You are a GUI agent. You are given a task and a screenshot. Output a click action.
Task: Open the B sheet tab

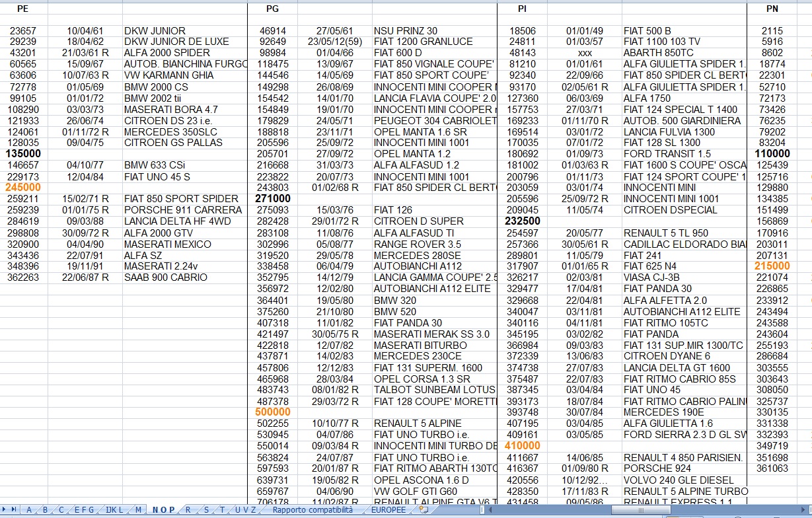click(x=45, y=509)
